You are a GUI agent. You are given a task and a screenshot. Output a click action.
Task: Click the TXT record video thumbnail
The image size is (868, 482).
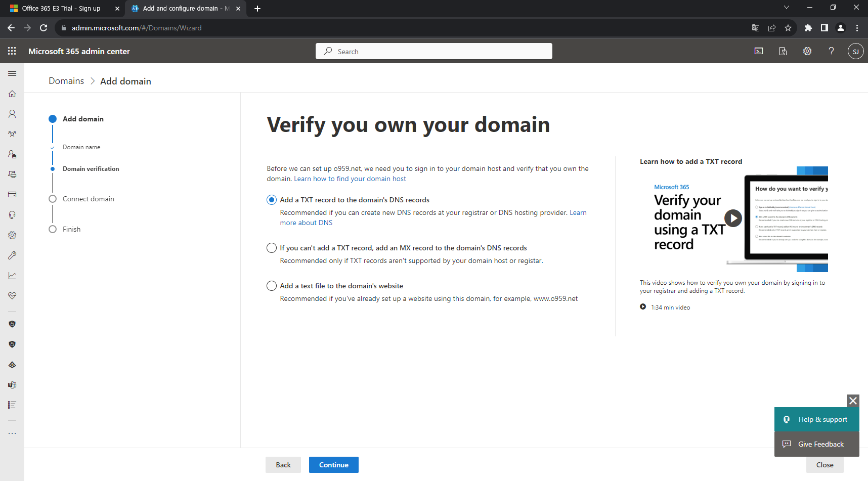coord(734,219)
